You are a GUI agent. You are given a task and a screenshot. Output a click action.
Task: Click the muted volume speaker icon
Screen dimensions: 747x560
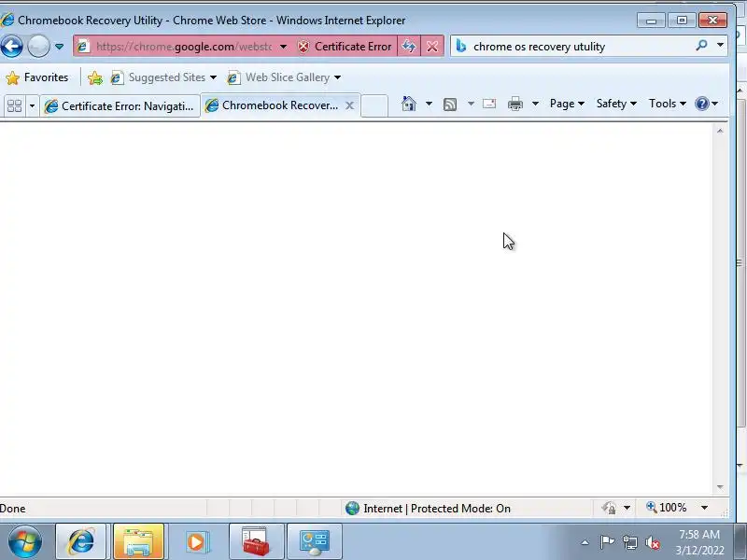coord(652,542)
